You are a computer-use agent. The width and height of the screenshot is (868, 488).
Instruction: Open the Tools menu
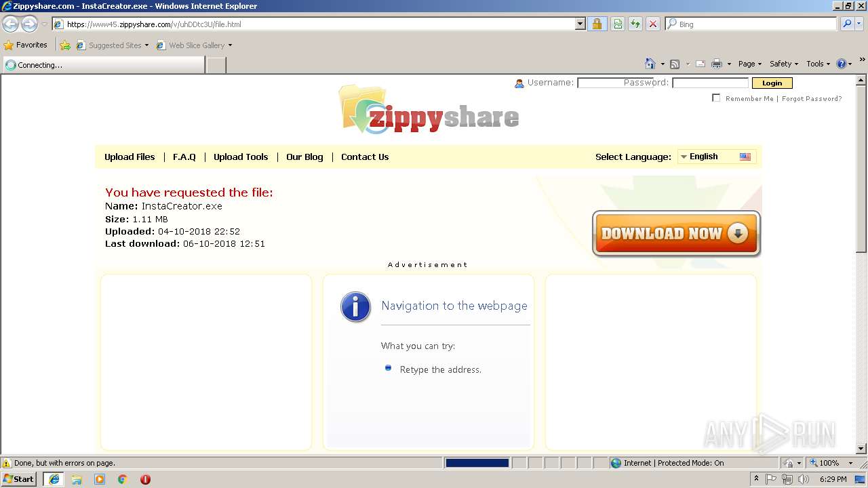coord(818,64)
